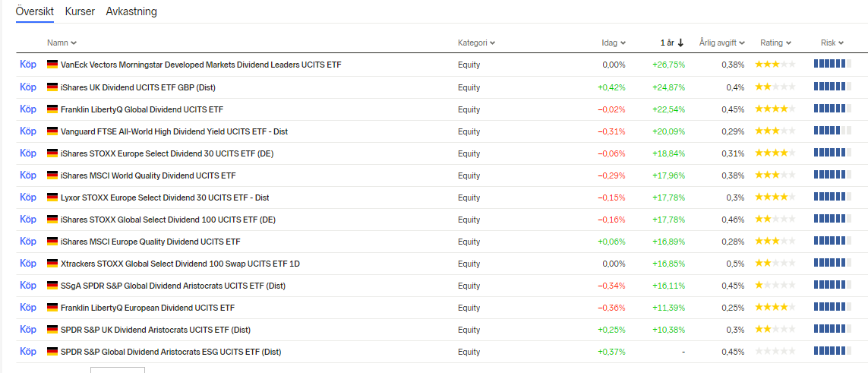Image resolution: width=868 pixels, height=373 pixels.
Task: Open the Avkastning tab
Action: pyautogui.click(x=131, y=12)
